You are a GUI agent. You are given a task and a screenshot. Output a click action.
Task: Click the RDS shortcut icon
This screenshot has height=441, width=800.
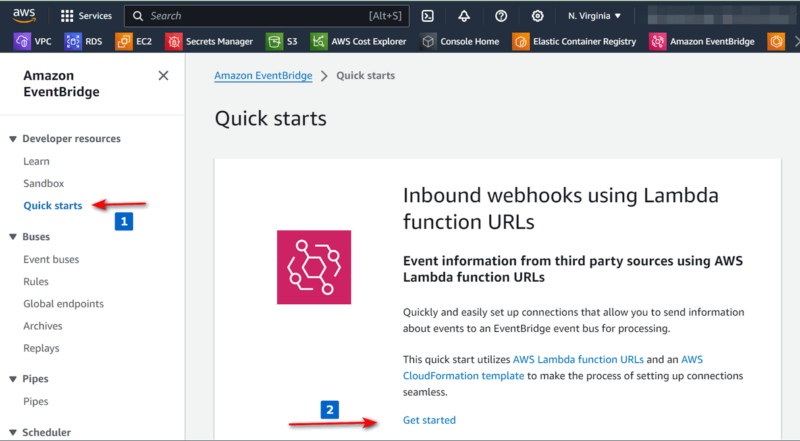(72, 41)
